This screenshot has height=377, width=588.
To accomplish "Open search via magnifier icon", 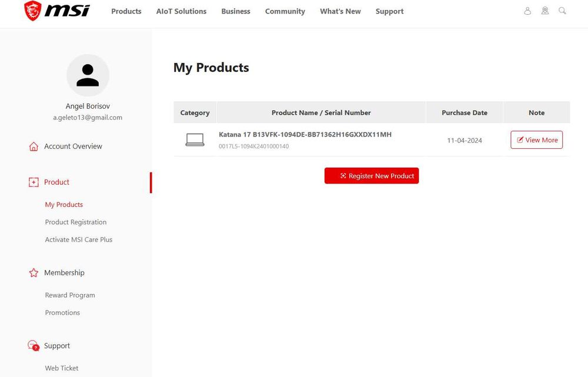I will [x=562, y=11].
